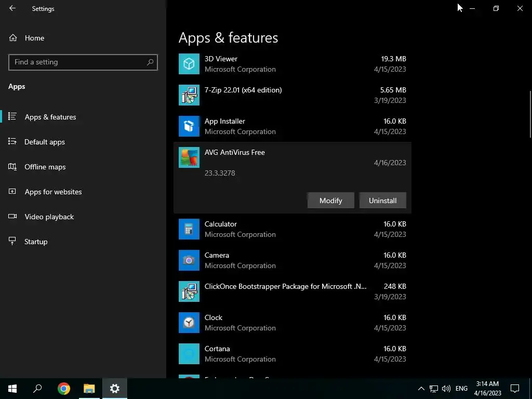Select the Default apps sidebar icon
This screenshot has height=399, width=532.
tap(12, 141)
